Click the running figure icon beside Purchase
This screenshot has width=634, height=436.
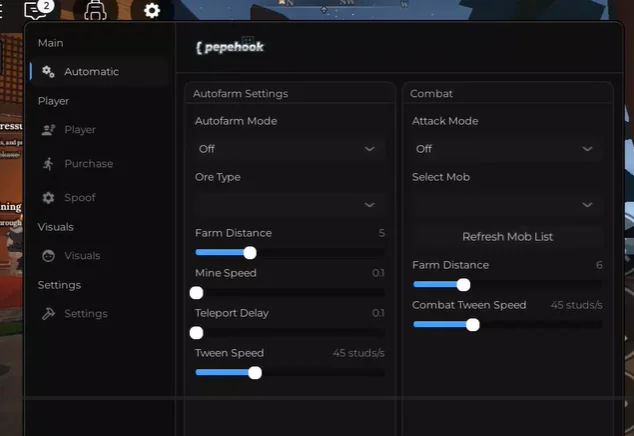click(x=49, y=164)
